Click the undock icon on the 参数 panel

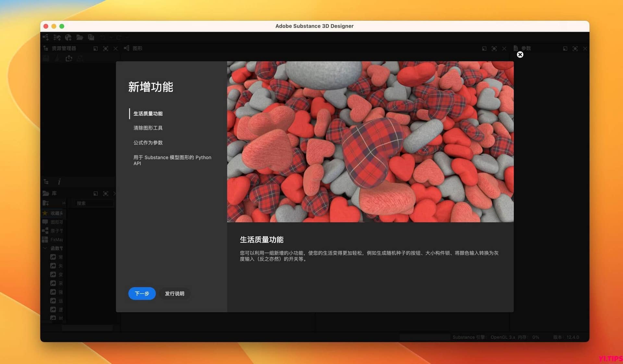pos(565,48)
